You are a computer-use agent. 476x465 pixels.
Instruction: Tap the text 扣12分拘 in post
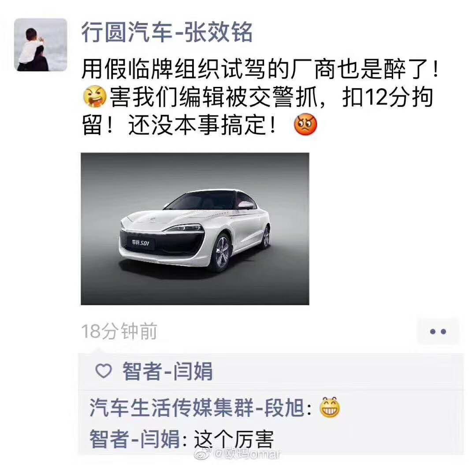[387, 97]
